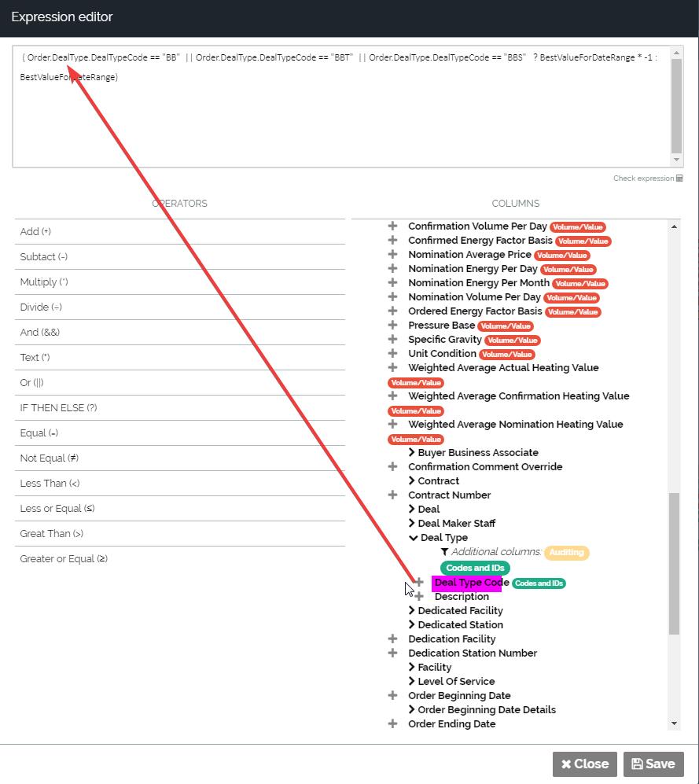Click the Check expression calculator icon
This screenshot has height=784, width=699.
pyautogui.click(x=679, y=179)
